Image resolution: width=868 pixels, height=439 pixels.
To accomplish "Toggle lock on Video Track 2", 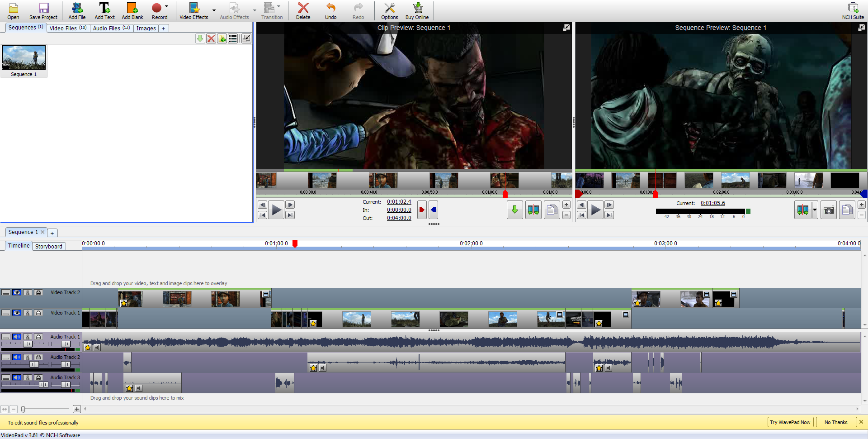I will 38,293.
